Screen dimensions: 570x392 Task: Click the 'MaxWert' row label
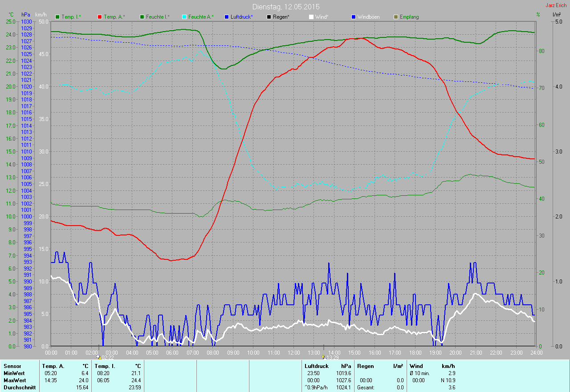pos(15,380)
